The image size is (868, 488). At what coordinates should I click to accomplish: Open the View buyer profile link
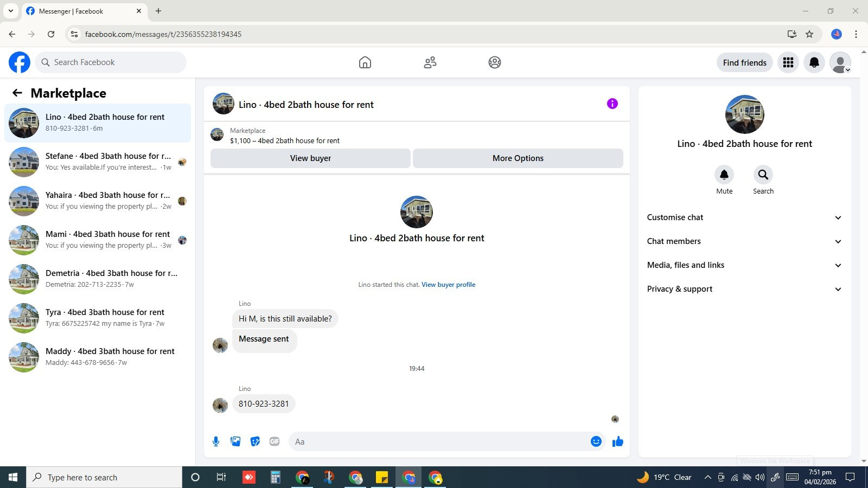click(448, 285)
